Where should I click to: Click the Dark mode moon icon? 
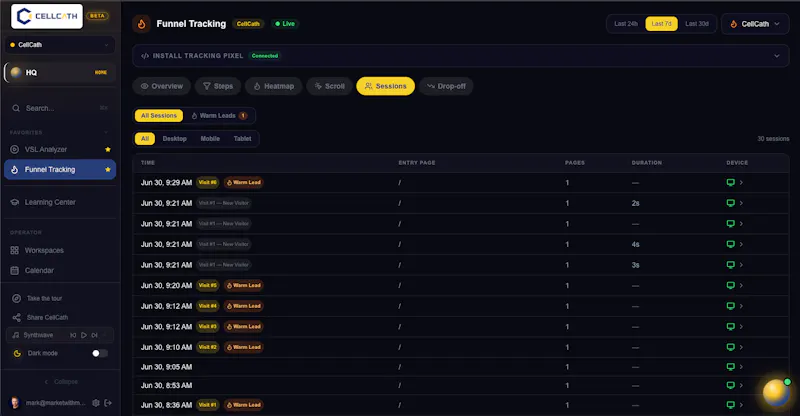(x=17, y=353)
